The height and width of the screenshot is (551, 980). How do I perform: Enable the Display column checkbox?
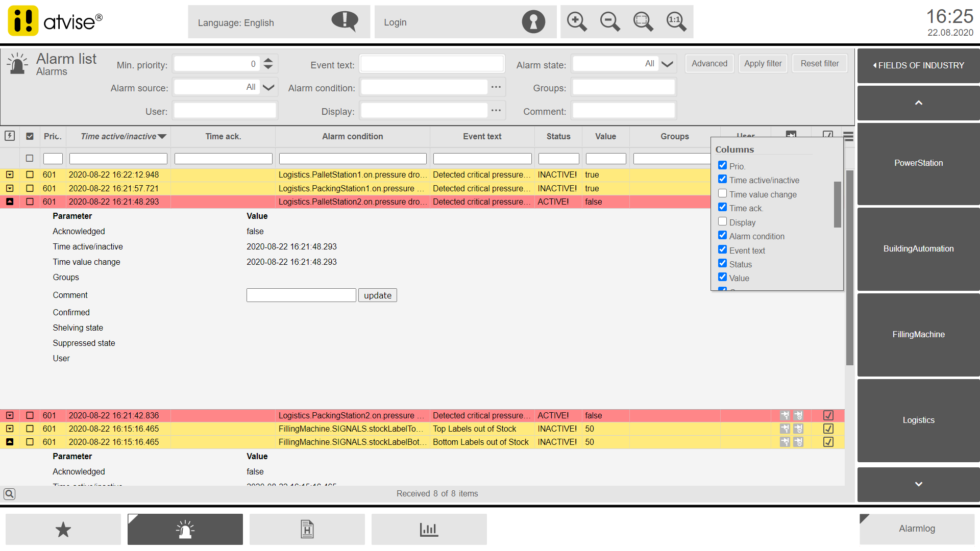tap(723, 221)
